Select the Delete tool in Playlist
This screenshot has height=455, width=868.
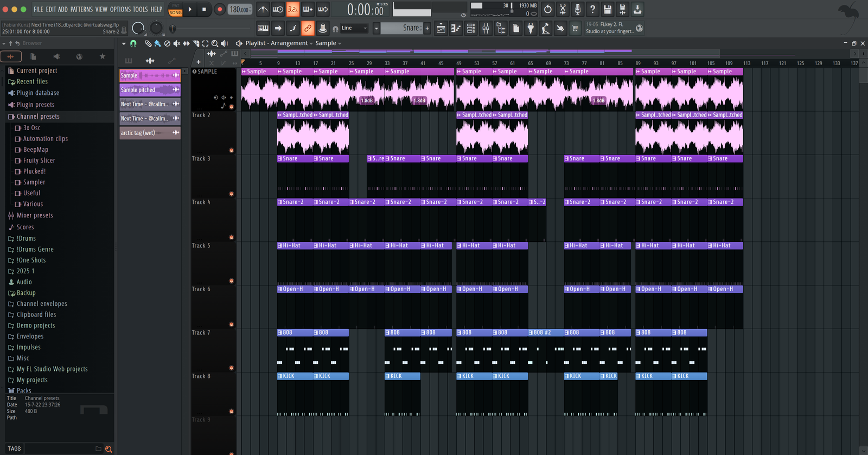[167, 43]
